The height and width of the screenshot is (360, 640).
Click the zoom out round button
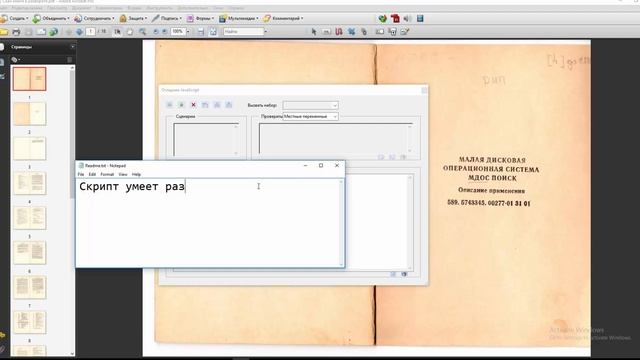tap(156, 32)
